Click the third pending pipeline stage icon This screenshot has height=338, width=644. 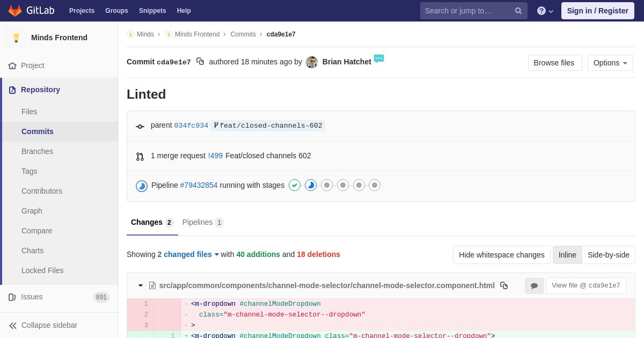327,185
